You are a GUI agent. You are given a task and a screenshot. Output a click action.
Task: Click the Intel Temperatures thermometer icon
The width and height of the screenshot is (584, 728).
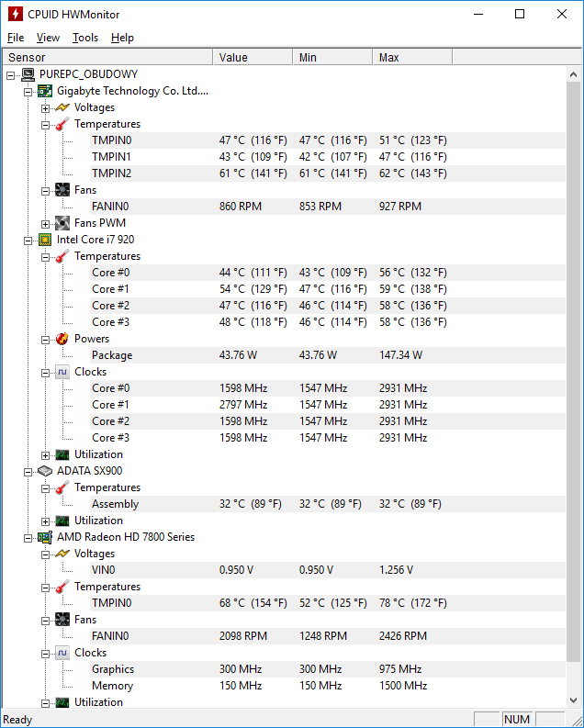coord(62,256)
